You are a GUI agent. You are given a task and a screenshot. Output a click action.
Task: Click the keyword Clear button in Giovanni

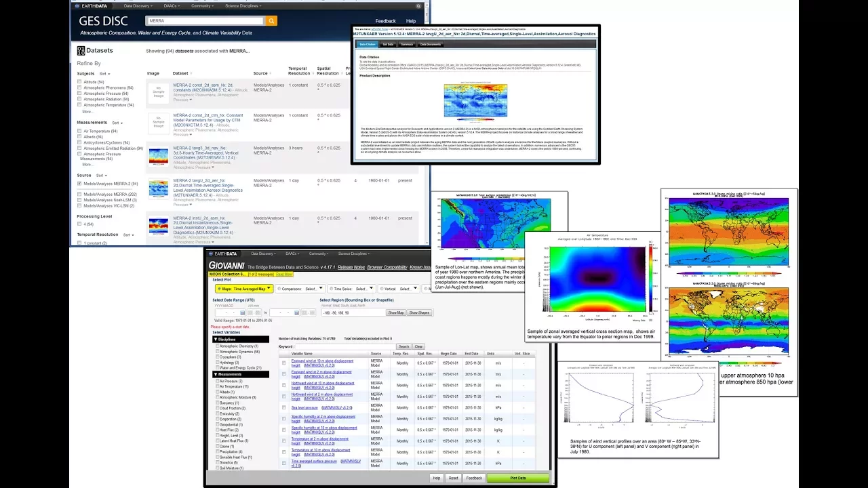pos(419,346)
